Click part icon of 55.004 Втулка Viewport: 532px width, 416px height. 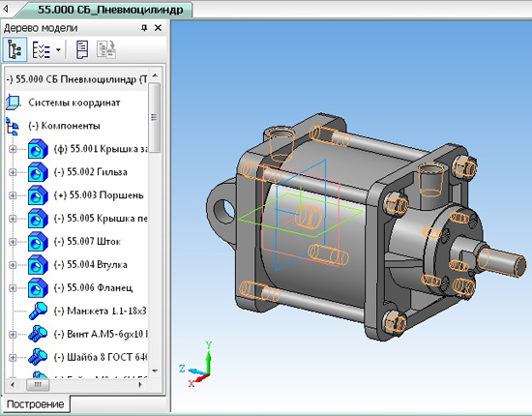click(38, 265)
